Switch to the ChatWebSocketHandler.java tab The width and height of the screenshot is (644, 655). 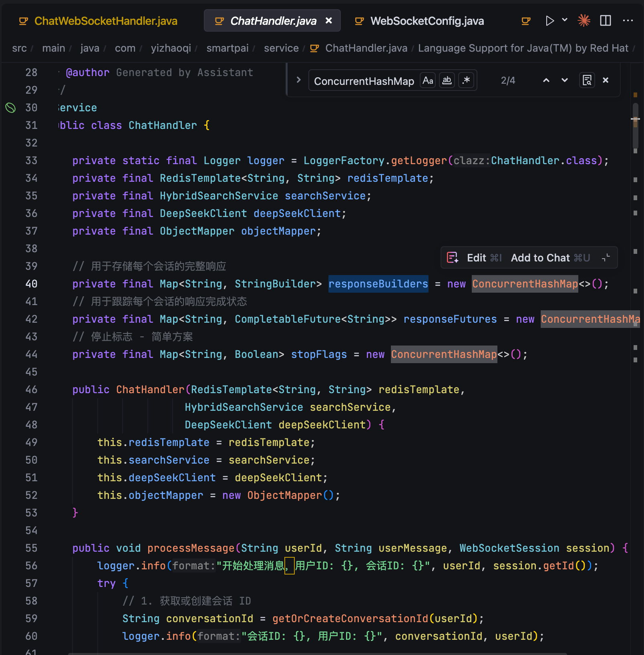(x=106, y=21)
